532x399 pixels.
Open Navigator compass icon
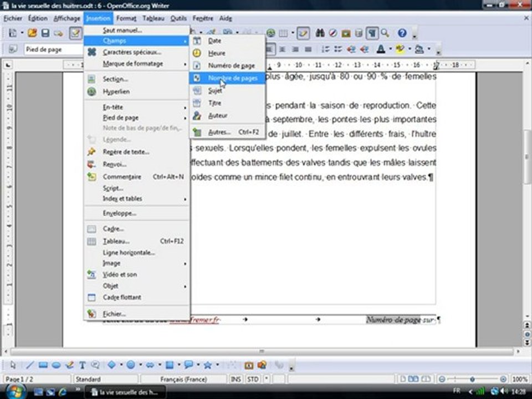tap(333, 33)
